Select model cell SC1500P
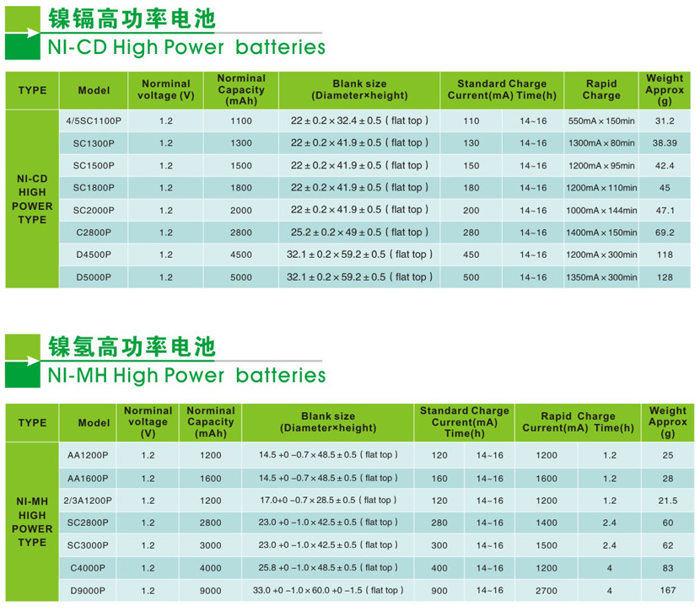 pos(94,165)
